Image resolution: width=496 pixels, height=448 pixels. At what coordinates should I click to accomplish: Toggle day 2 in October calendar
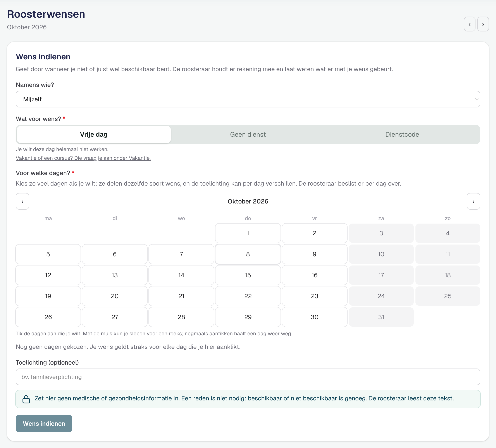pos(314,233)
